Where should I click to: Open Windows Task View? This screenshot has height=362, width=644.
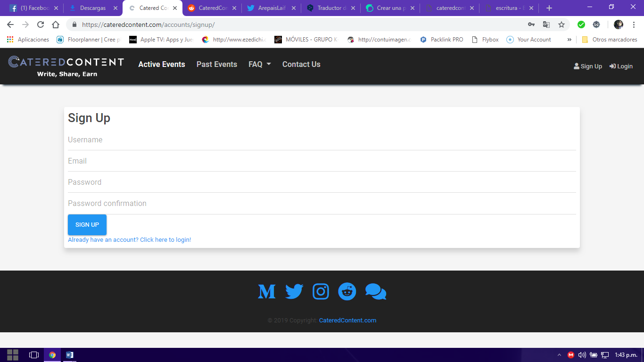(x=34, y=355)
